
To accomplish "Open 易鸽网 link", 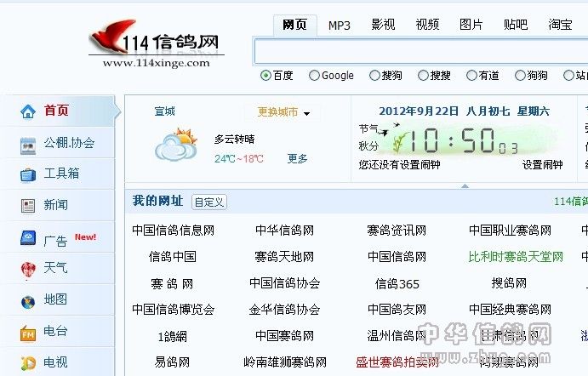I will [x=172, y=362].
